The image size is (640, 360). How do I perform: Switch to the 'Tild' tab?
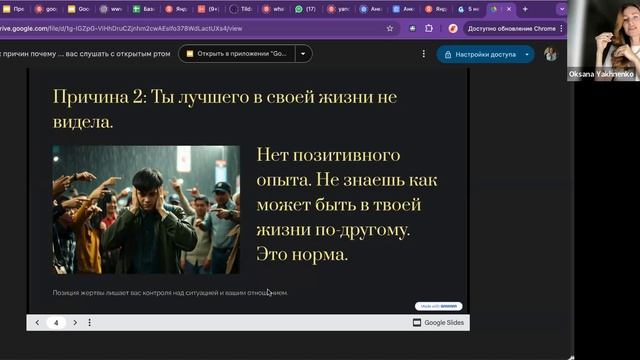click(x=240, y=9)
